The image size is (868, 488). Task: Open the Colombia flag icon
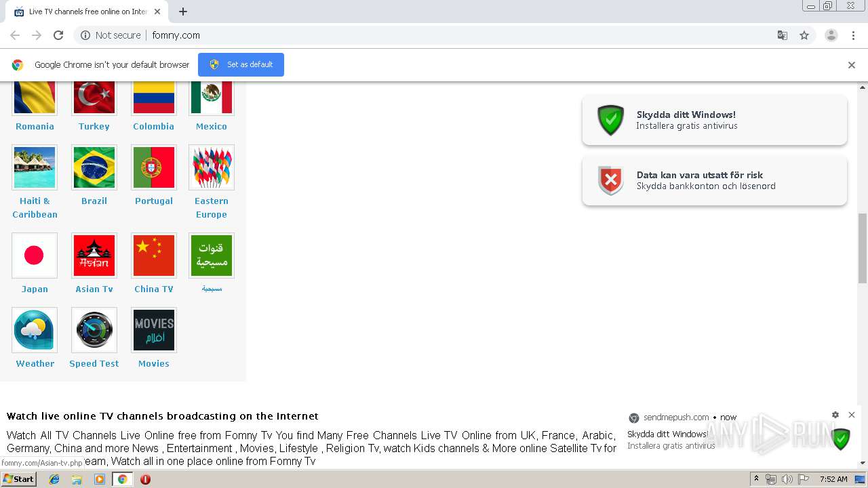[154, 98]
